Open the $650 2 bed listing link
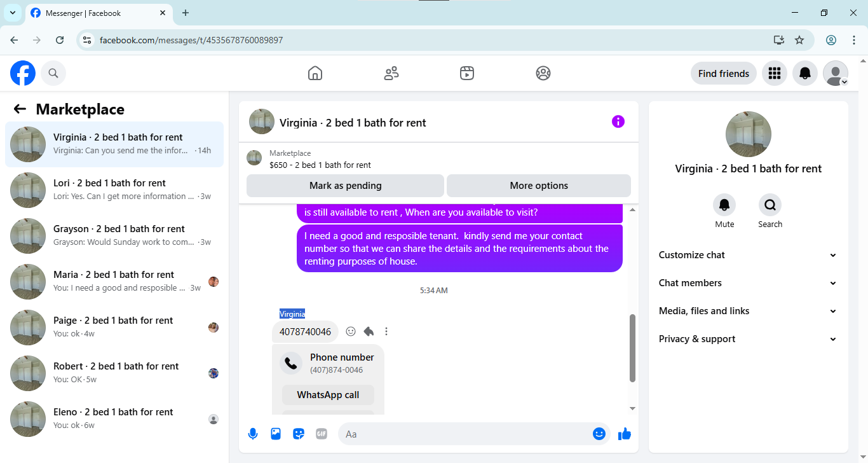 point(320,165)
